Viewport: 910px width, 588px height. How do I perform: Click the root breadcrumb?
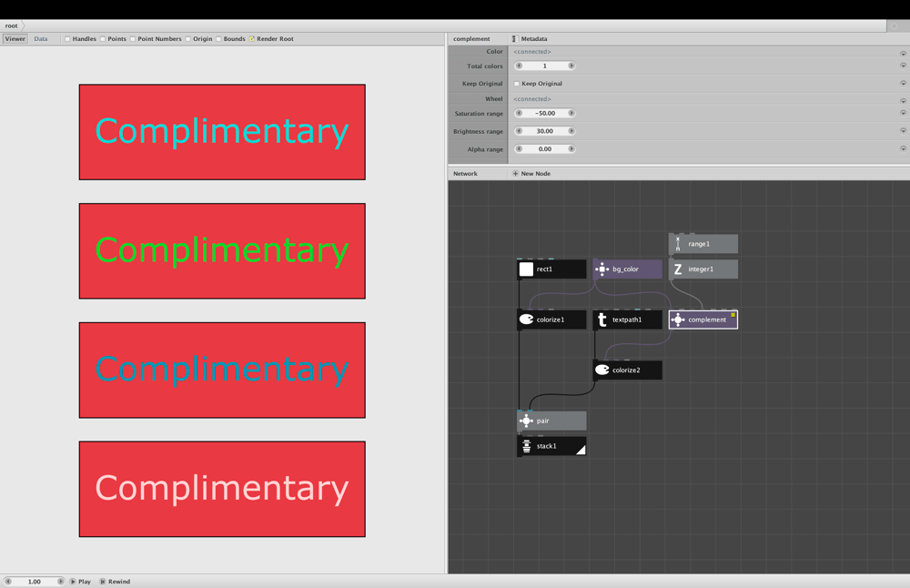pyautogui.click(x=12, y=25)
